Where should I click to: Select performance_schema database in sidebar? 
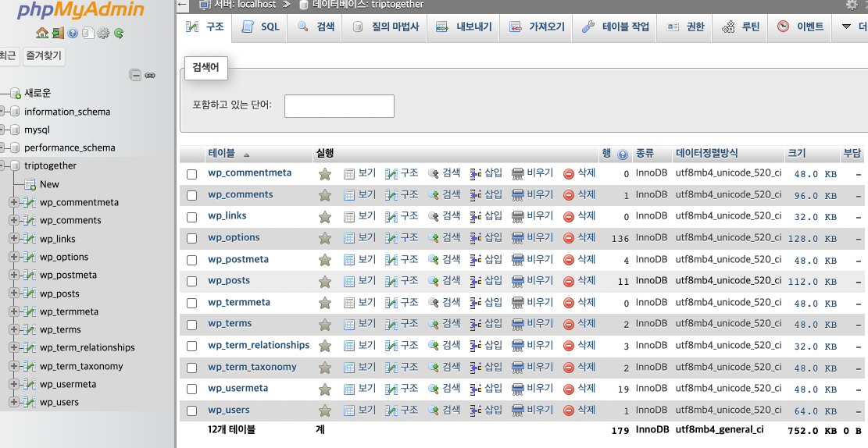pos(70,148)
